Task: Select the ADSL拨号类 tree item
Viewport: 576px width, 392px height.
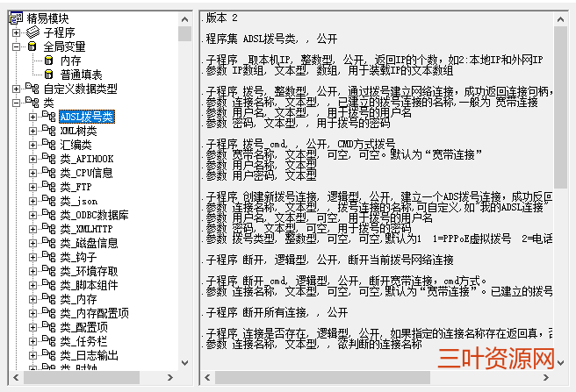Action: tap(86, 117)
